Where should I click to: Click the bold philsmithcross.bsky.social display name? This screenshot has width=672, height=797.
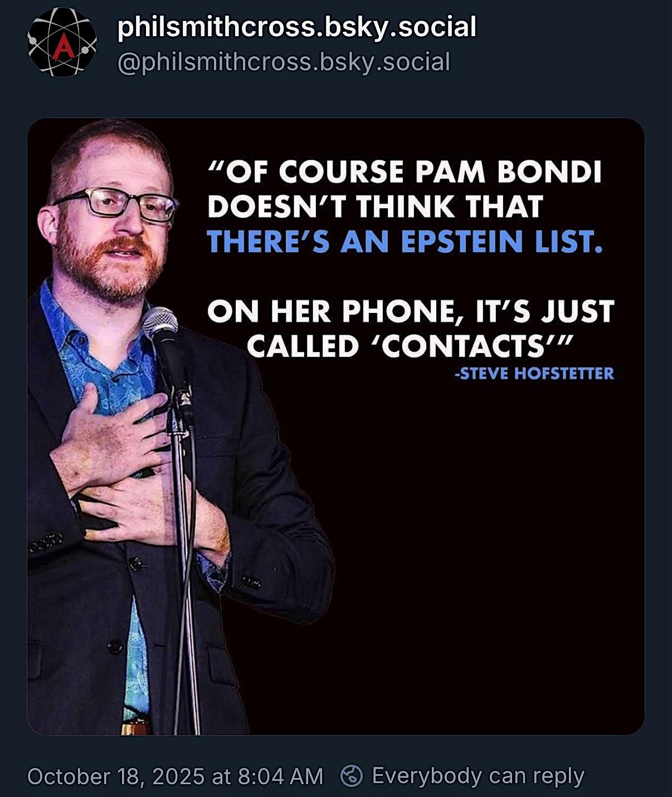click(x=296, y=27)
